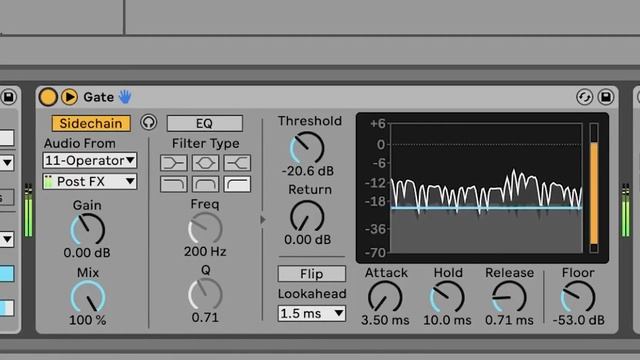Click the white waveform in gate display
640x360 pixels.
[x=486, y=192]
